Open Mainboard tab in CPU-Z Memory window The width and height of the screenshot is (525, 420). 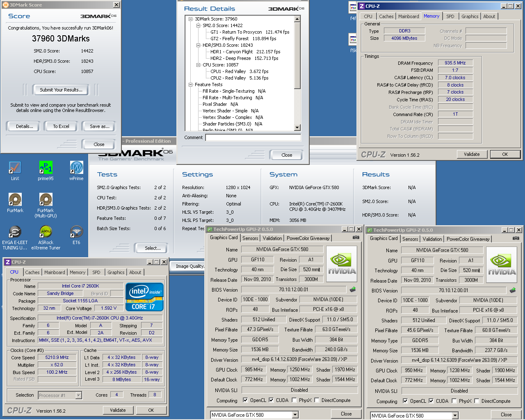pyautogui.click(x=409, y=16)
